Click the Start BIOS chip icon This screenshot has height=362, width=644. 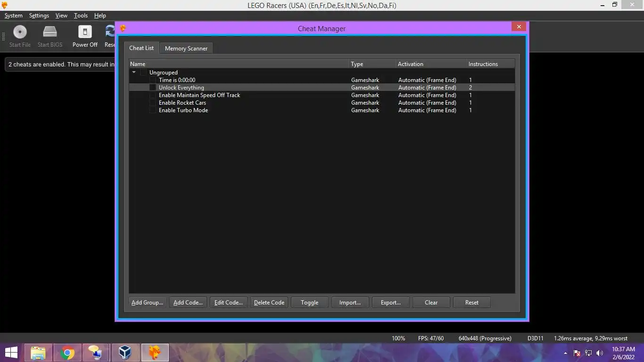click(50, 32)
